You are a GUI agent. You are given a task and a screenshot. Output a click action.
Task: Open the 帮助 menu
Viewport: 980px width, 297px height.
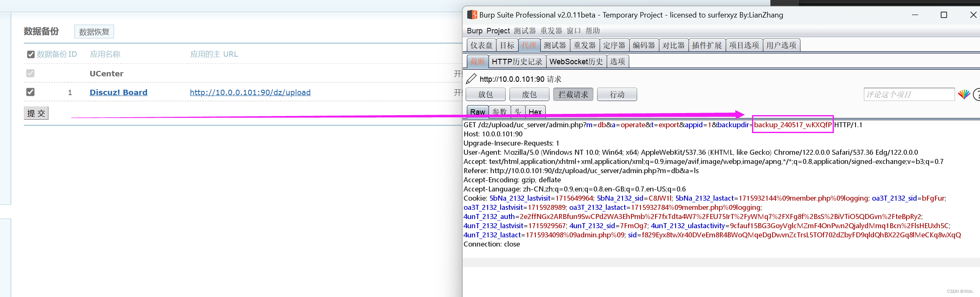(x=593, y=31)
